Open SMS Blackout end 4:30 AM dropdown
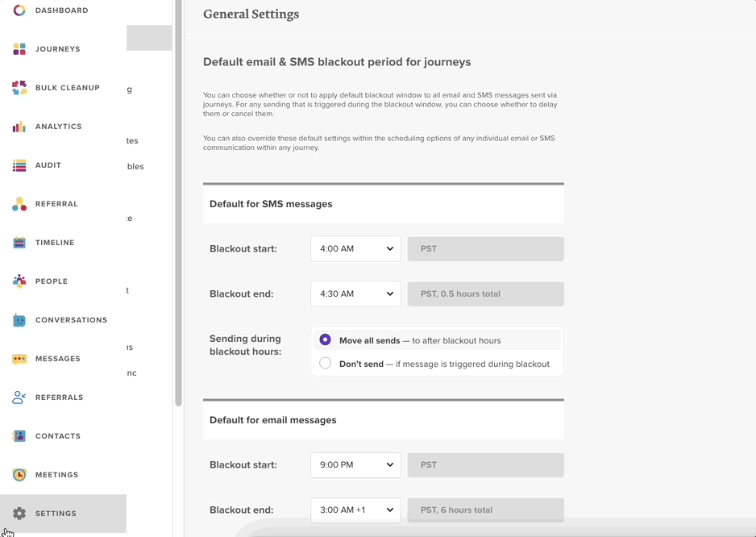 (355, 293)
